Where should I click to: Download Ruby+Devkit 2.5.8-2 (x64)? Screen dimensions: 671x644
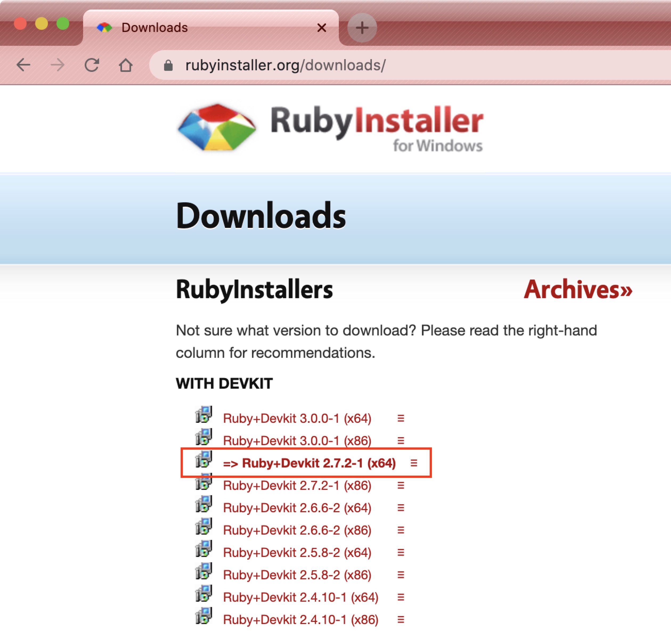click(x=297, y=552)
